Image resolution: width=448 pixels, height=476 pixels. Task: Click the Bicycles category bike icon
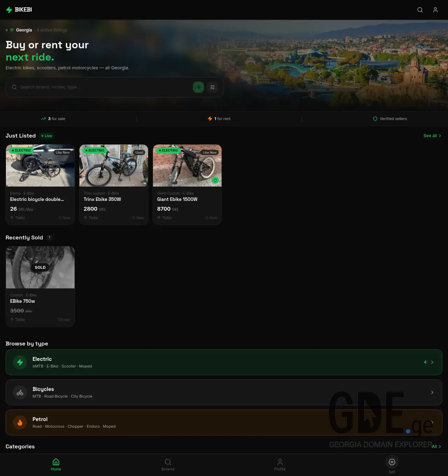point(20,392)
